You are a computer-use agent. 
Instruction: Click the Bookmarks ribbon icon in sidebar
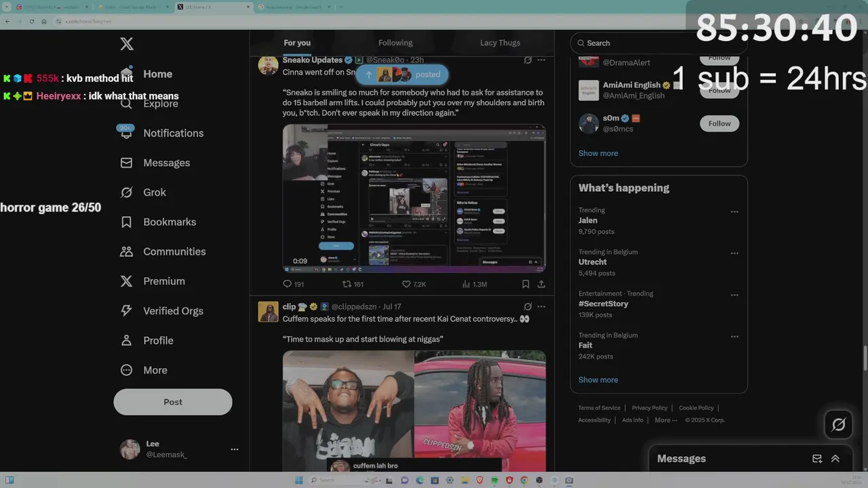click(126, 222)
